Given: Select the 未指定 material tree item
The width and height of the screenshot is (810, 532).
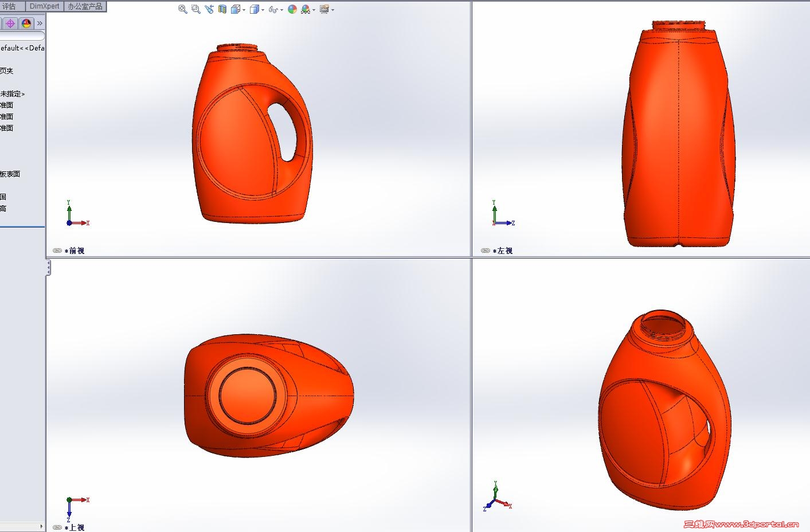Looking at the screenshot, I should pos(13,93).
